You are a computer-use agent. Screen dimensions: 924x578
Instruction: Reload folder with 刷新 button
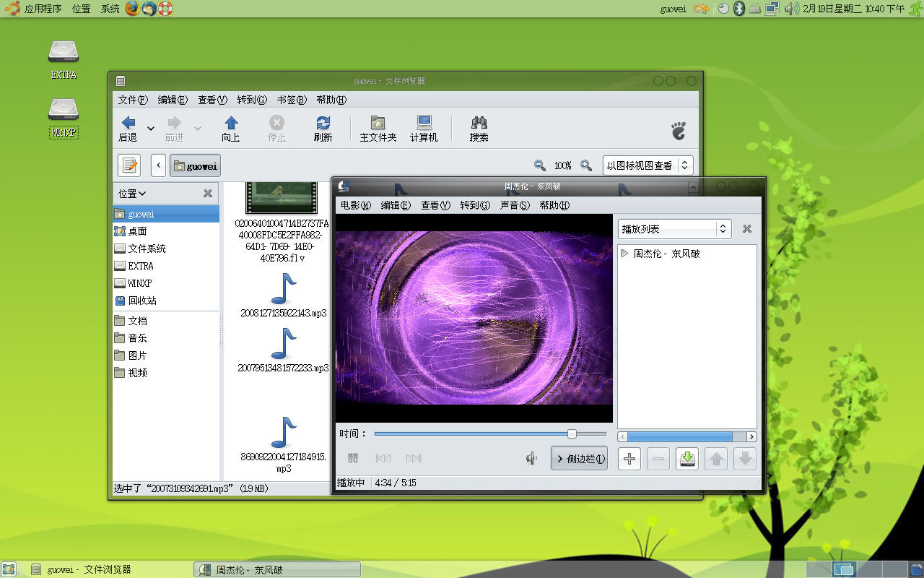pyautogui.click(x=323, y=129)
